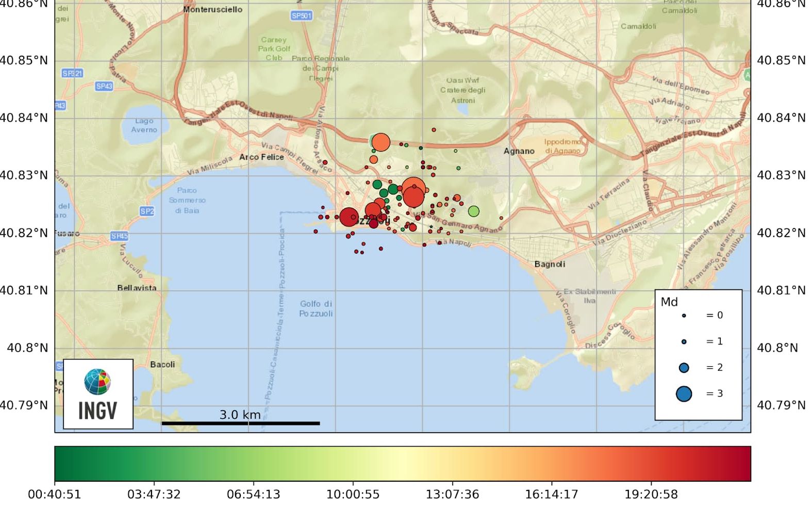Click the INGV globe logo
The height and width of the screenshot is (508, 812).
pyautogui.click(x=97, y=382)
